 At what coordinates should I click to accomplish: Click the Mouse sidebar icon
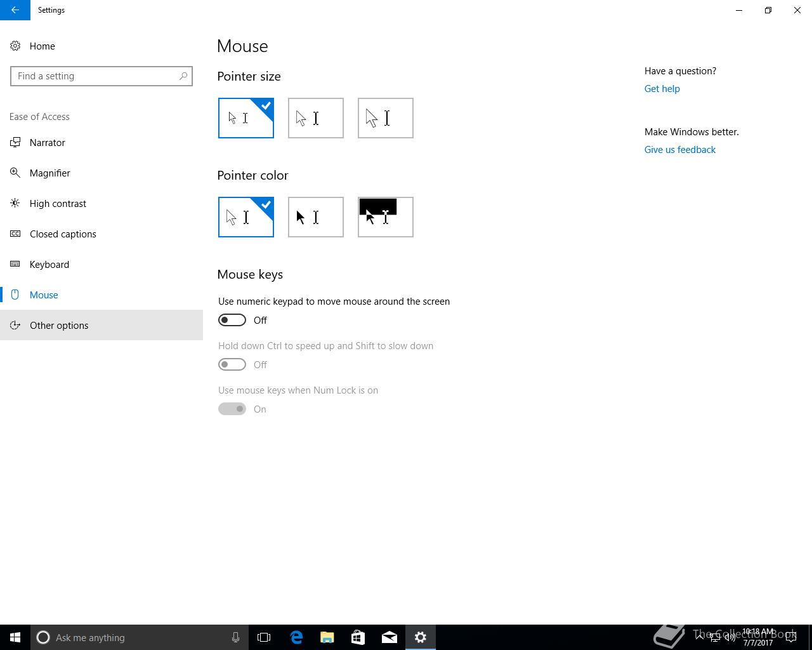15,295
